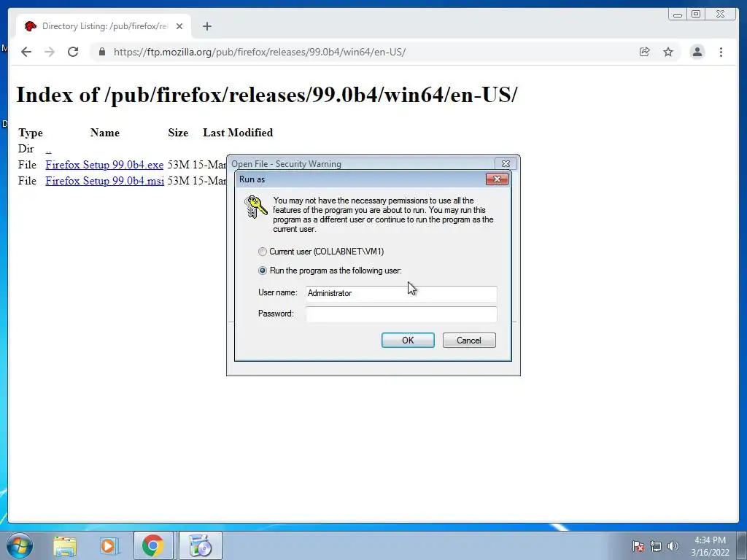Open Windows Explorer from taskbar
747x560 pixels.
tap(65, 545)
